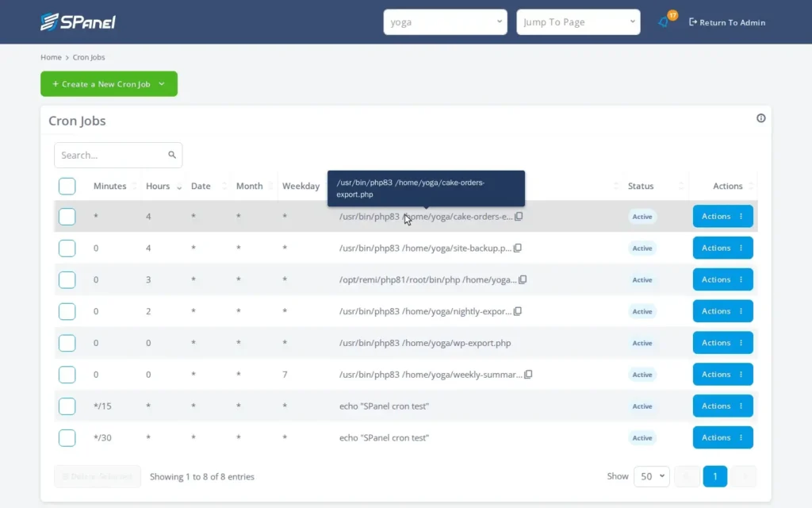Viewport: 812px width, 508px height.
Task: Click hours value 2 in nightly-export row
Action: [148, 311]
